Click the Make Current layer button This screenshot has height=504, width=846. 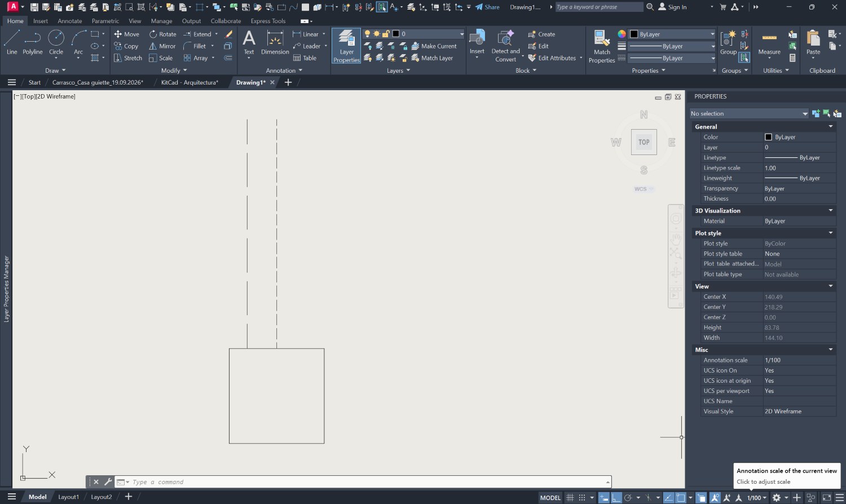coord(434,46)
